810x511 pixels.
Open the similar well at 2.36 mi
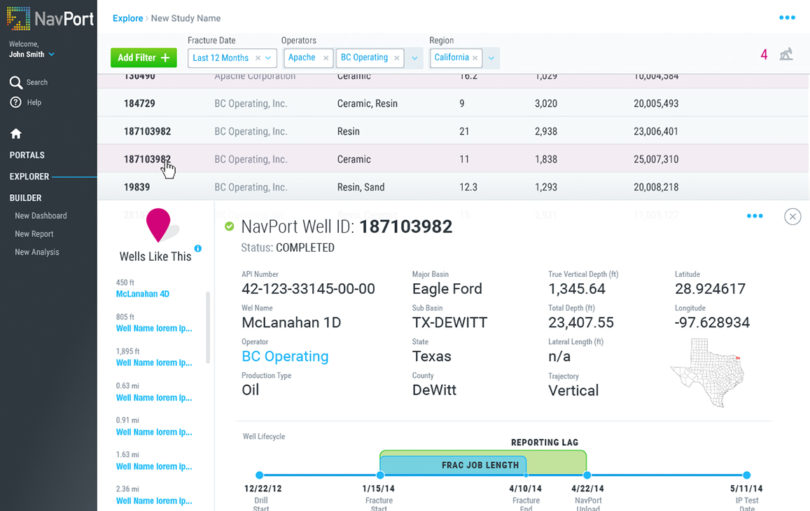(x=154, y=501)
